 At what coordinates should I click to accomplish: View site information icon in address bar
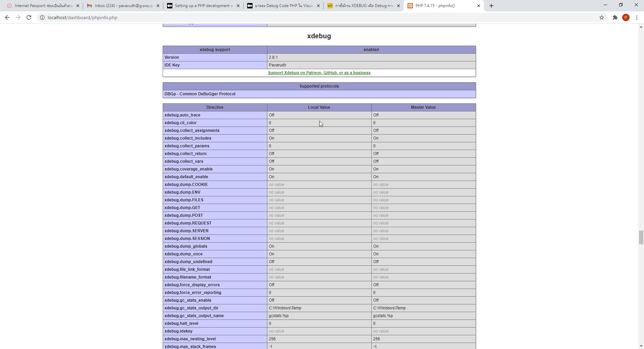(x=42, y=17)
